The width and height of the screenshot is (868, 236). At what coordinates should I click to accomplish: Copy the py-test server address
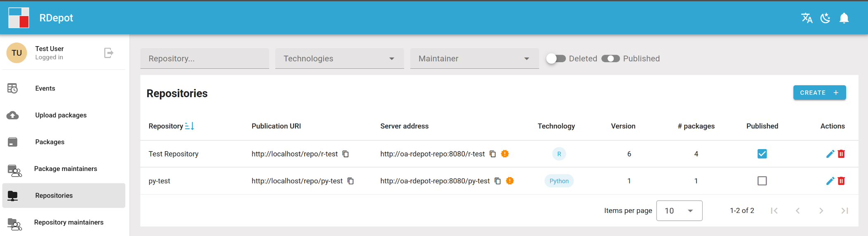pos(497,181)
